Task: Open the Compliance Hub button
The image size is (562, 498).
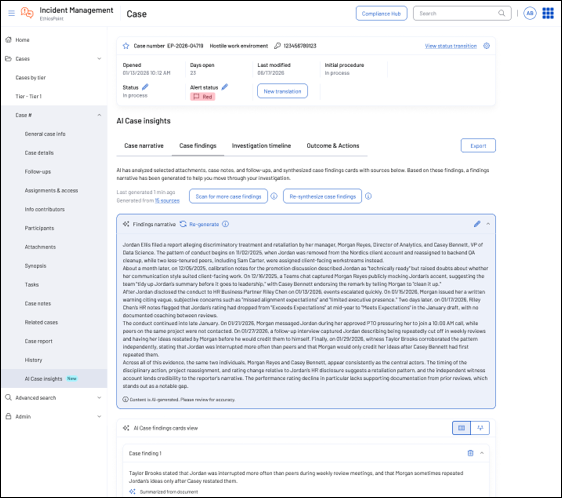Action: (x=381, y=14)
